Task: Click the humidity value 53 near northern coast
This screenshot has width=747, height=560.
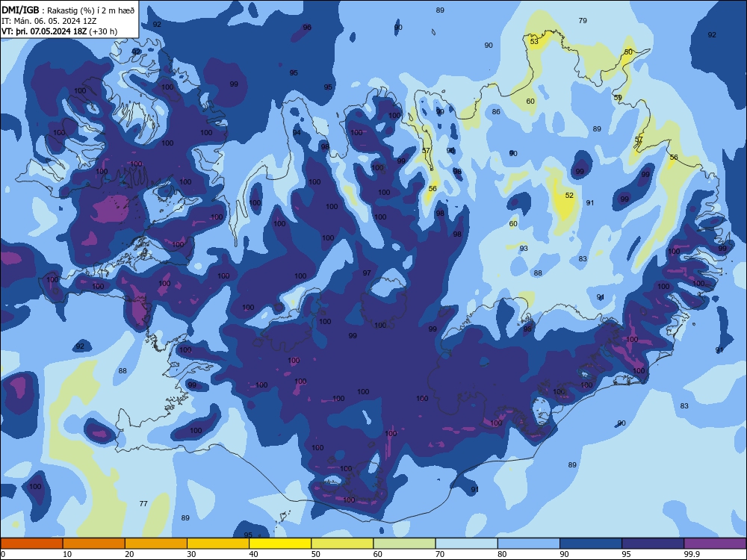Action: [x=534, y=41]
